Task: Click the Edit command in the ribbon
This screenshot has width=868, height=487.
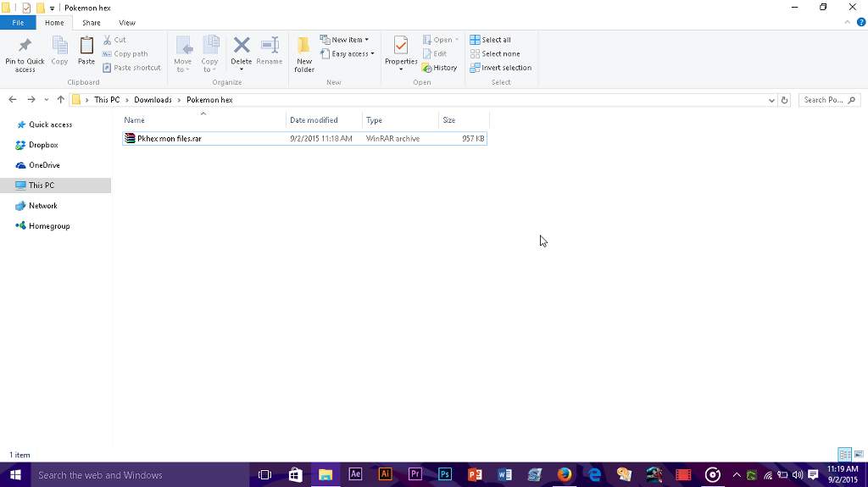Action: 435,53
